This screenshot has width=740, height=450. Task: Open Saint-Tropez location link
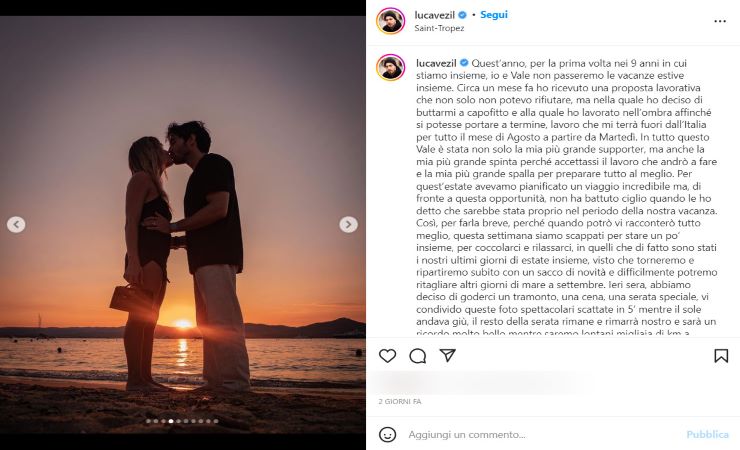[x=439, y=28]
